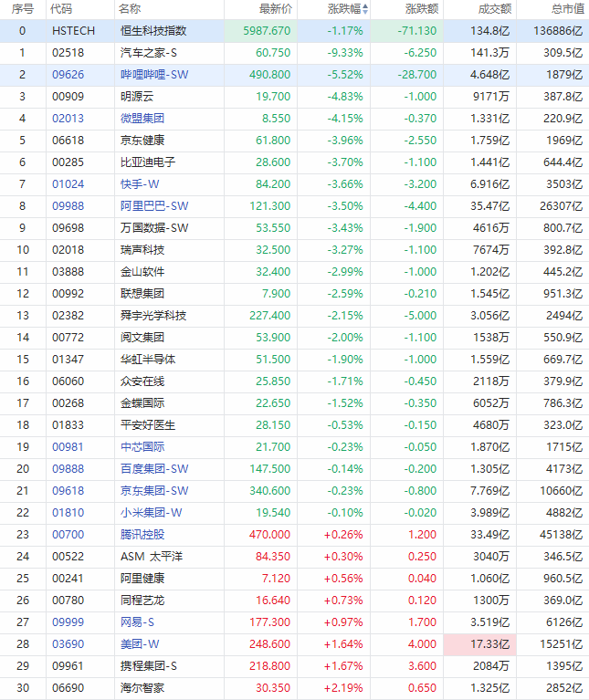This screenshot has height=700, width=589.
Task: Select the 携程集团-S row name
Action: click(148, 665)
